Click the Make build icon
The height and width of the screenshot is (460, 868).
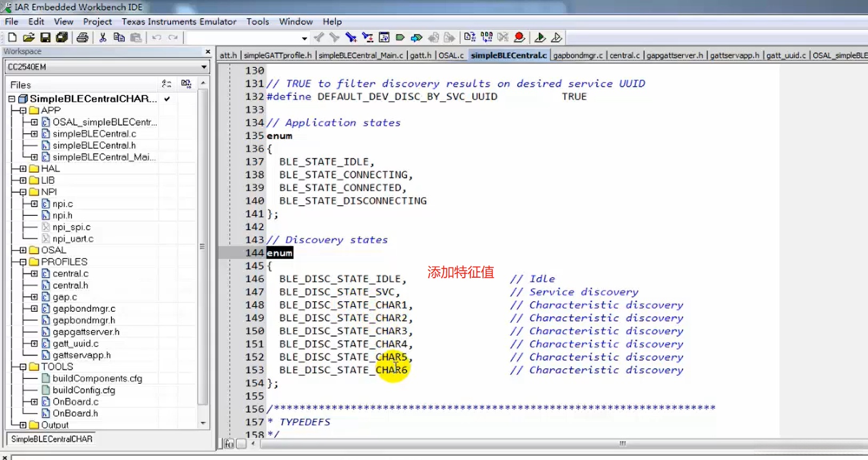click(487, 37)
